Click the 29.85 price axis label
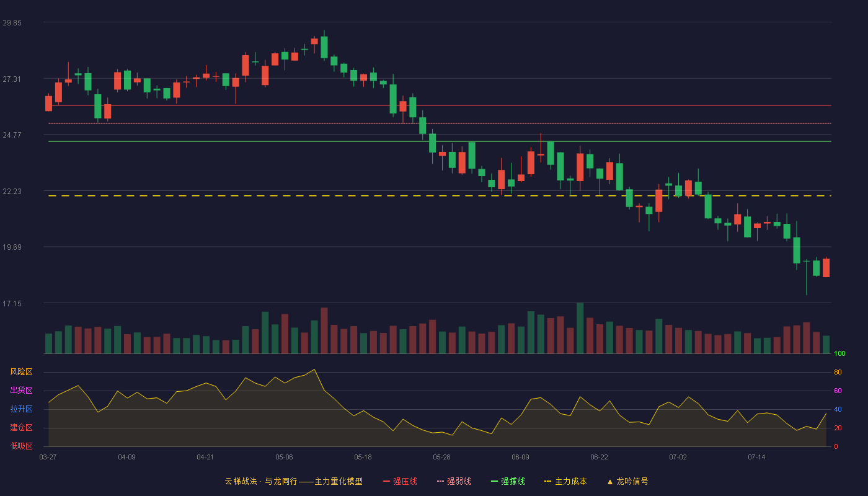868x496 pixels. (x=12, y=23)
